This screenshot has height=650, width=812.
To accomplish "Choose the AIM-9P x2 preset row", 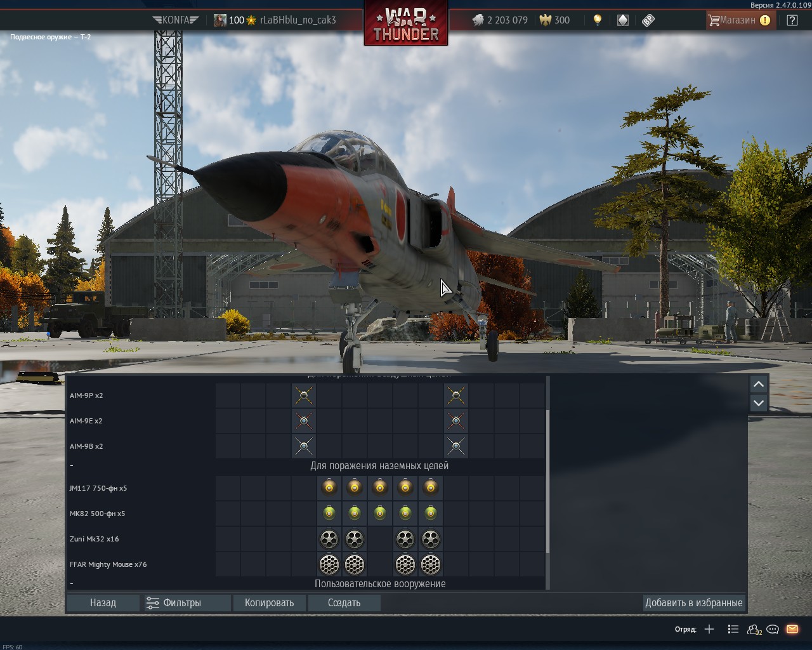I will [306, 395].
